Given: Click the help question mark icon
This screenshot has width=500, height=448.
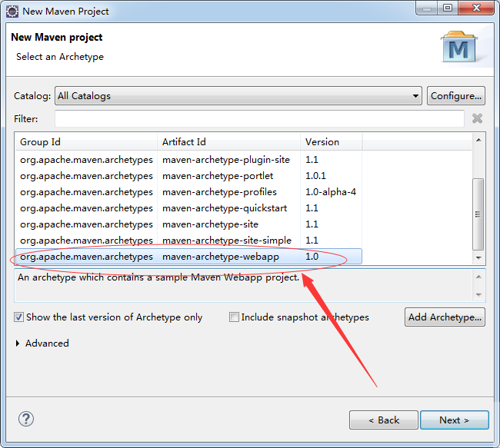Looking at the screenshot, I should pos(26,419).
